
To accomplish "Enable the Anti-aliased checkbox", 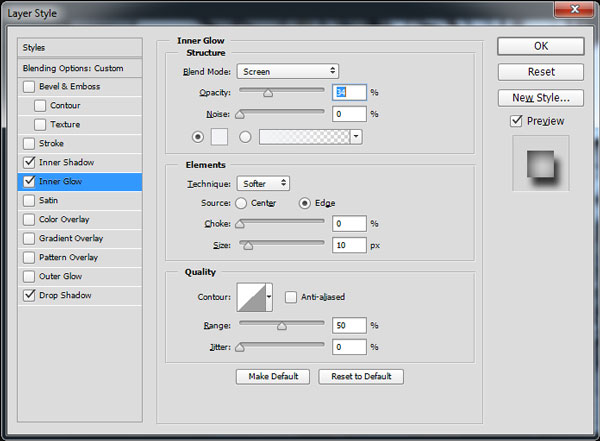I will [290, 297].
